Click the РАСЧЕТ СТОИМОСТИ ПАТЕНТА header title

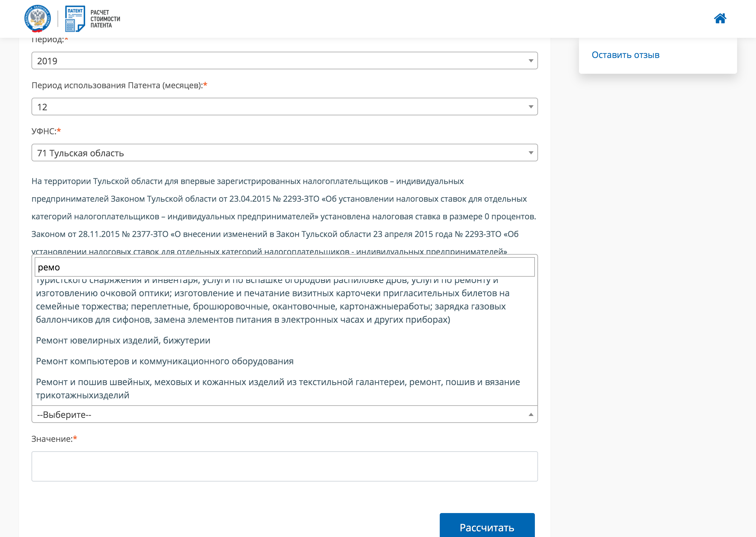105,19
